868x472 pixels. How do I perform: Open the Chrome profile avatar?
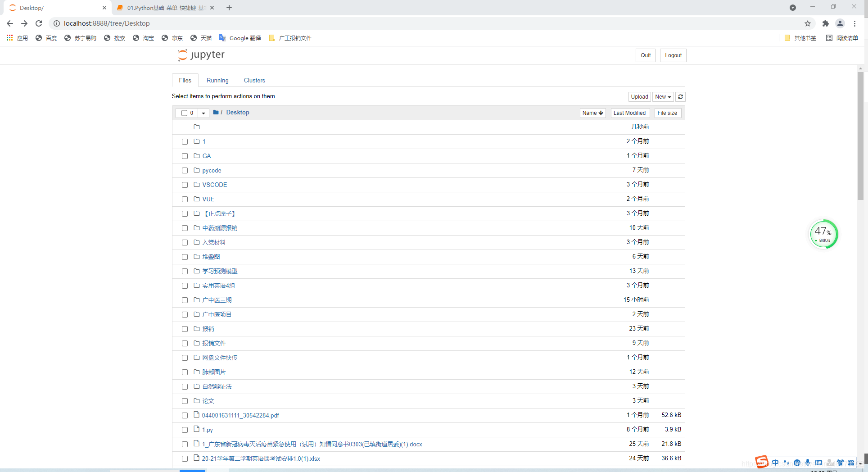[x=840, y=23]
